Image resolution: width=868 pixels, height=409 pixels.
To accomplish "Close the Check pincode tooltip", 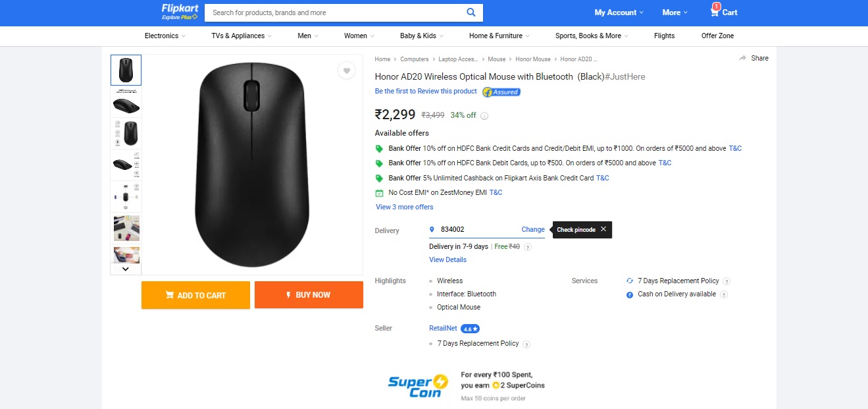I will [603, 229].
